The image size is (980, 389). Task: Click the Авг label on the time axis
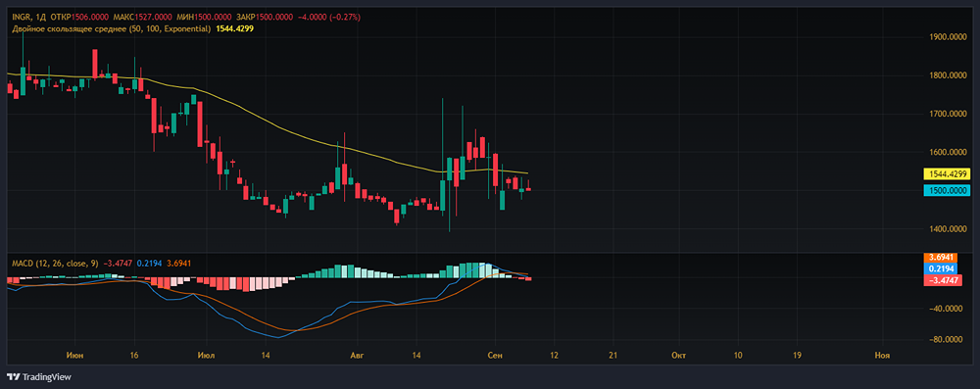pos(357,356)
